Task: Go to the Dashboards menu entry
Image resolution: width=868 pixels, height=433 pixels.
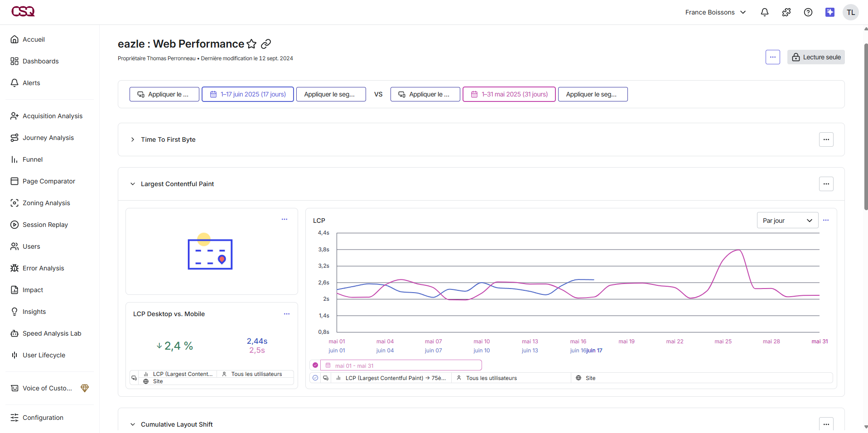Action: 40,61
